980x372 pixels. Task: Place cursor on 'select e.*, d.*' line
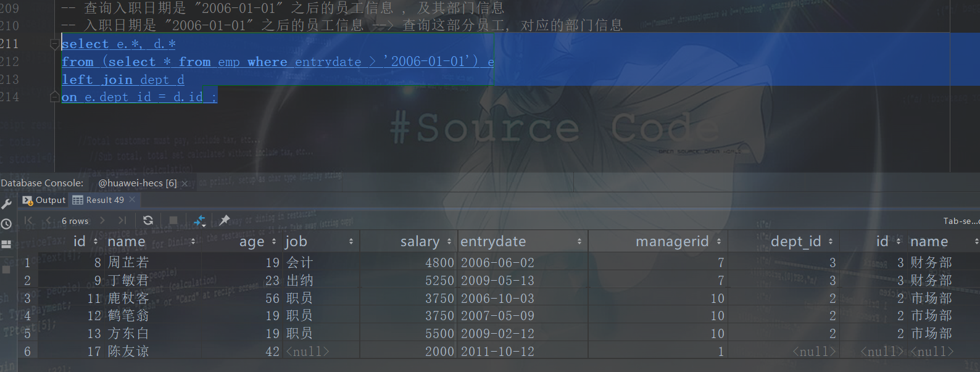tap(118, 44)
